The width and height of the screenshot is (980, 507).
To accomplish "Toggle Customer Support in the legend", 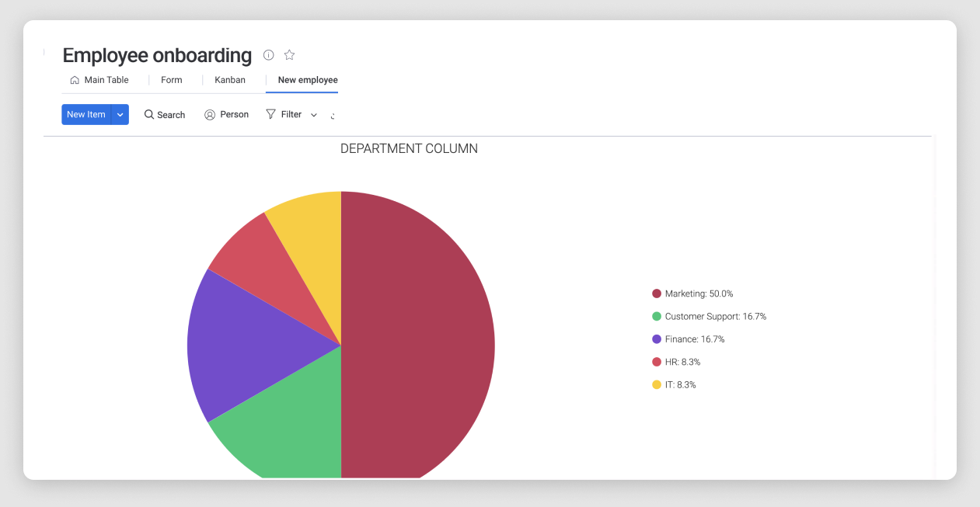I will point(715,316).
